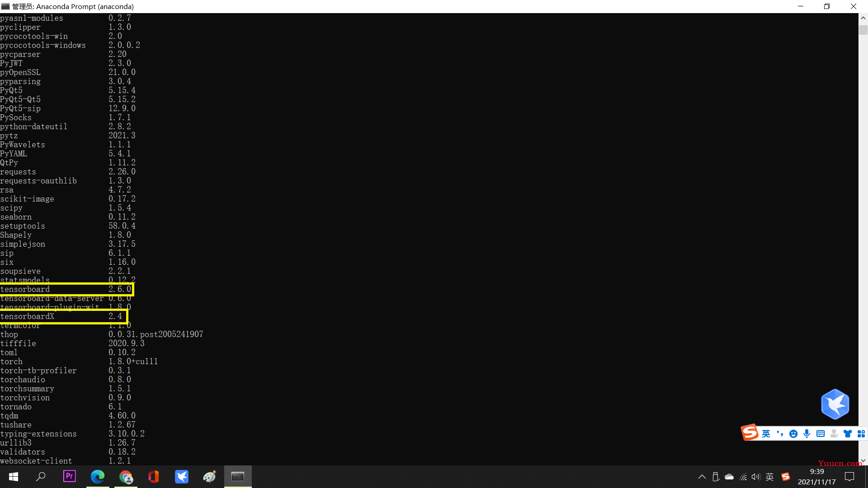Viewport: 868px width, 488px height.
Task: Launch Microsoft Office from taskbar
Action: (x=154, y=476)
